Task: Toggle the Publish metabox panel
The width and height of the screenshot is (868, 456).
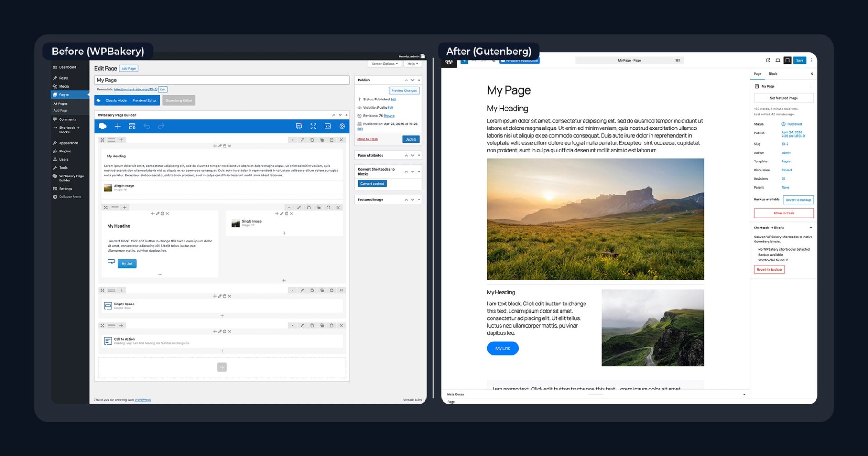Action: tap(419, 80)
